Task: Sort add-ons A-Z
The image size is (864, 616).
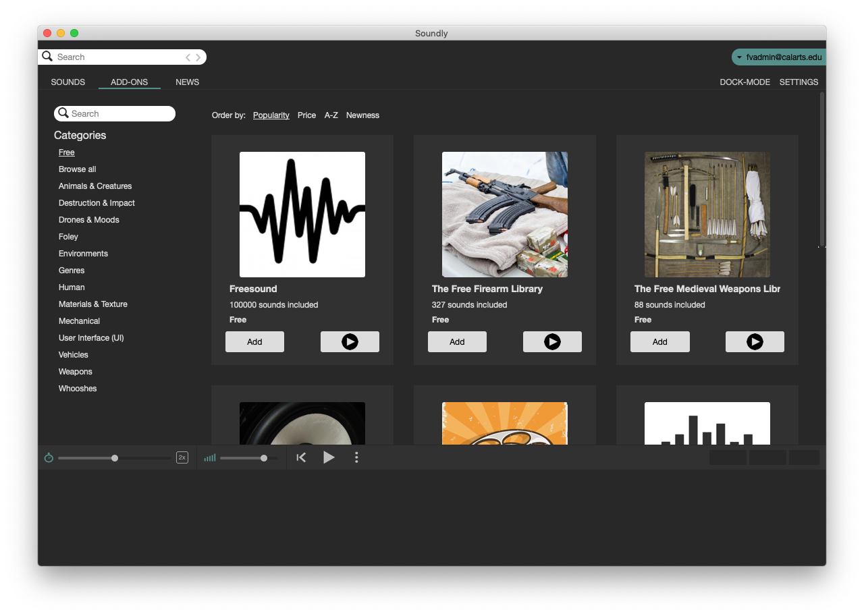Action: (331, 115)
